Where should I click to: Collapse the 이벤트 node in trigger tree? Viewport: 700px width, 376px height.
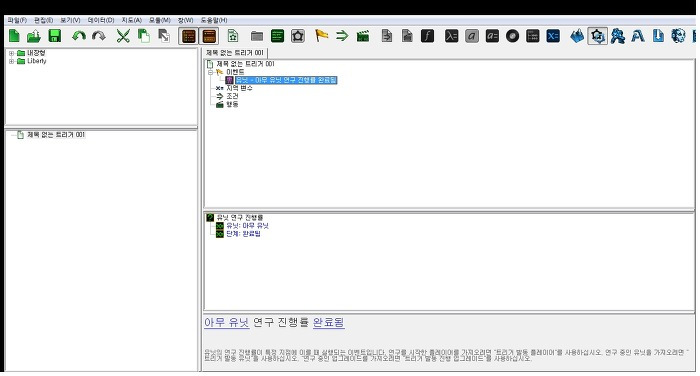(210, 72)
